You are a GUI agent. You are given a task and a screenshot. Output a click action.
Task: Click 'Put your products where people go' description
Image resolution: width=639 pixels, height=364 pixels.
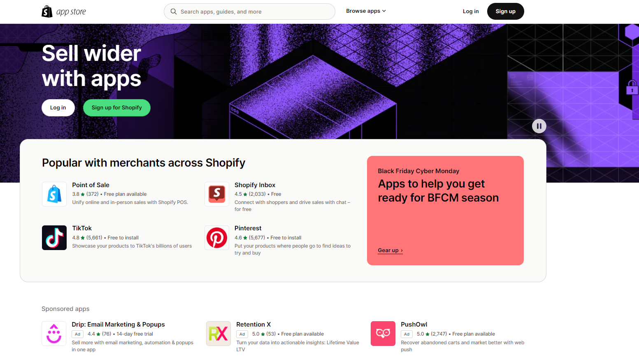click(293, 249)
